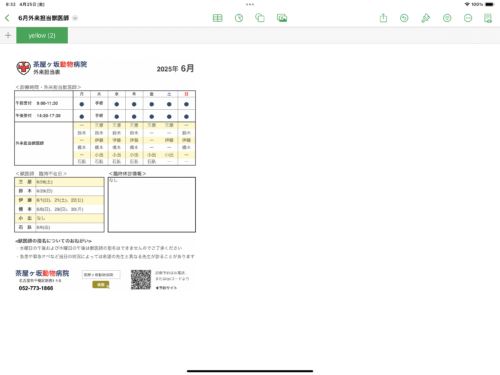Select the 2025年 6月 heading text
This screenshot has width=500, height=375.
tap(175, 68)
